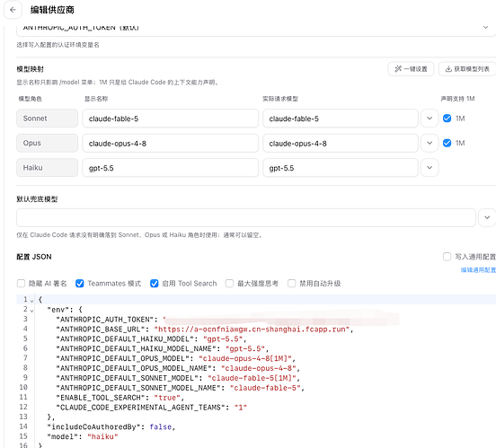
Task: Collapse JSON line 1 fold arrow
Action: click(x=31, y=301)
